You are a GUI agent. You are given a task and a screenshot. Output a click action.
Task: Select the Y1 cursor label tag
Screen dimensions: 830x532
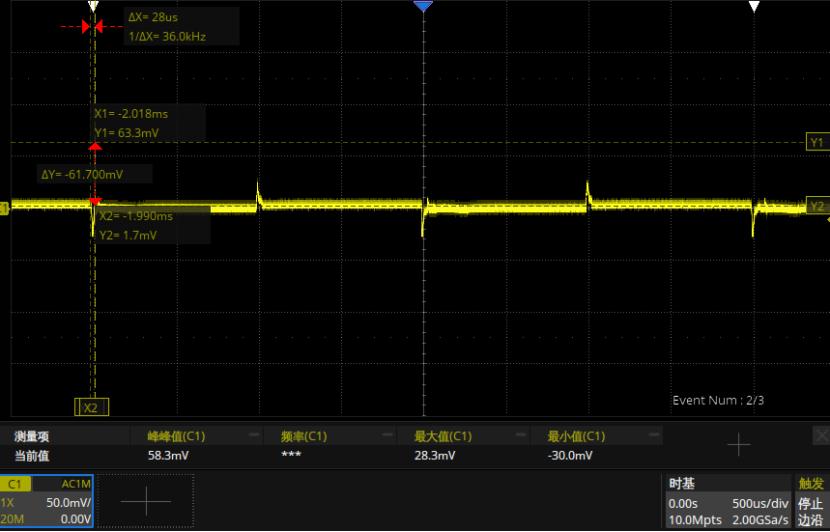click(817, 143)
